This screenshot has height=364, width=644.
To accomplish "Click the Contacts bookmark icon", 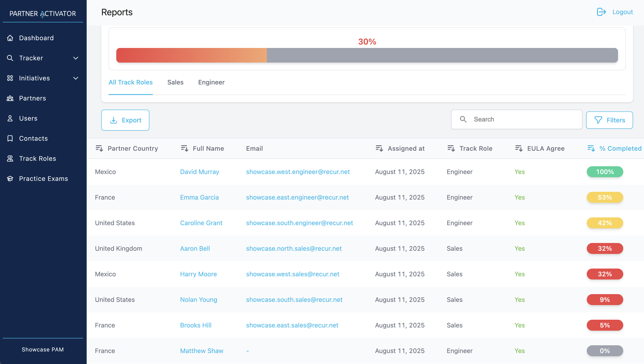I will 10,138.
